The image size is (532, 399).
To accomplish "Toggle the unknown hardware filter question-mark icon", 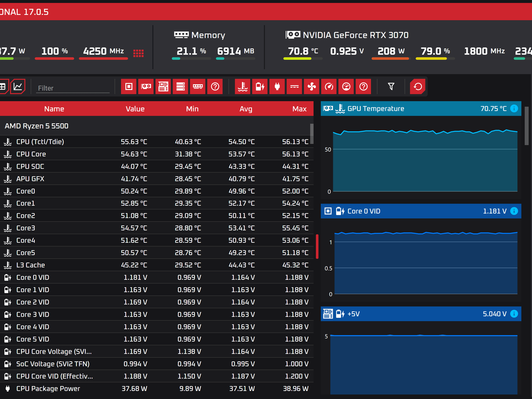I will click(215, 87).
